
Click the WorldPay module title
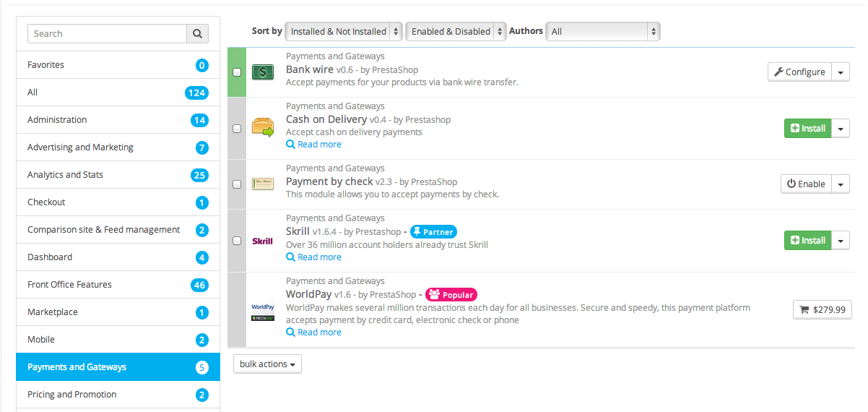pyautogui.click(x=308, y=294)
